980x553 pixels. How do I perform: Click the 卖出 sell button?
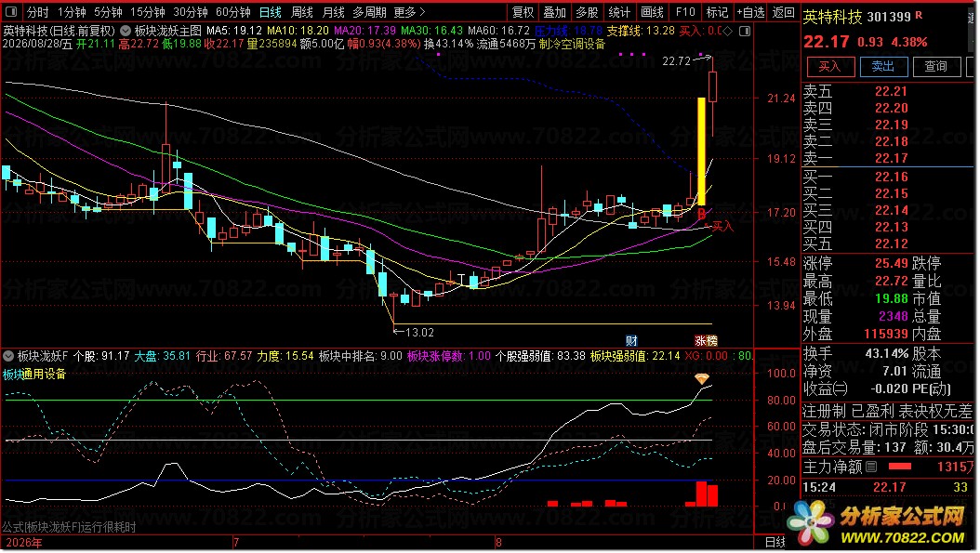pos(882,66)
